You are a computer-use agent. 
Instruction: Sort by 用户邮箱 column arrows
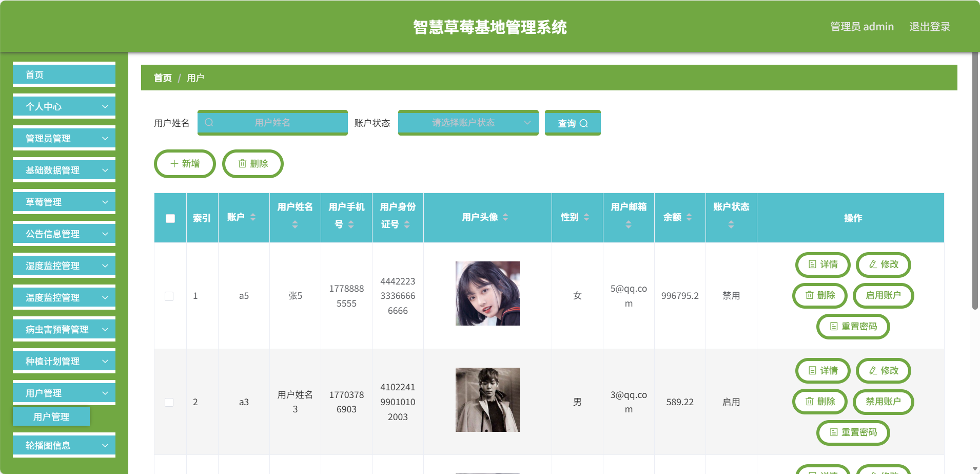(x=629, y=224)
